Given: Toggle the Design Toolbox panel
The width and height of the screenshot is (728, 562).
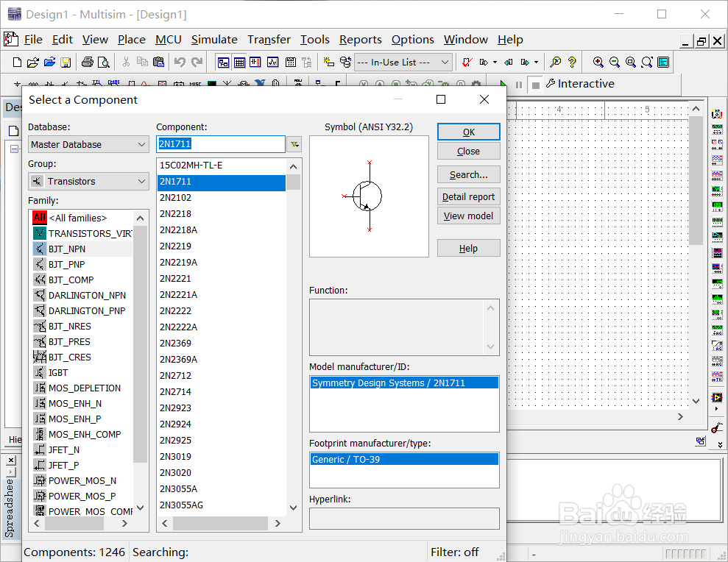Looking at the screenshot, I should click(223, 63).
